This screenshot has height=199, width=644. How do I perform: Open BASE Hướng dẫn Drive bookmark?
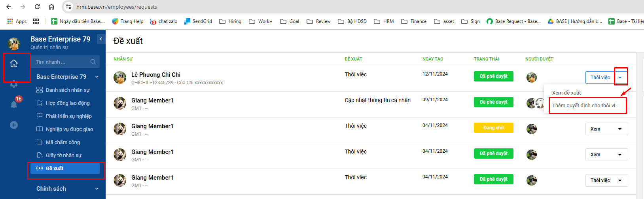[575, 21]
